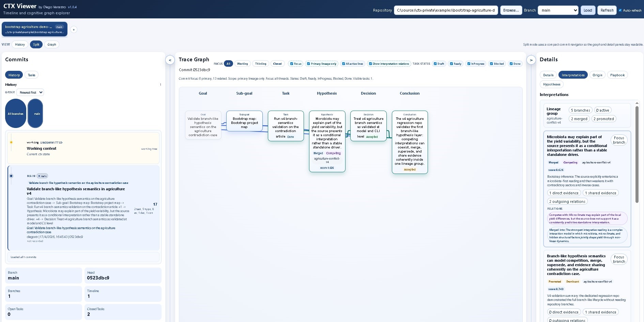
Task: Click the working context timeline marker
Action: click(x=11, y=142)
